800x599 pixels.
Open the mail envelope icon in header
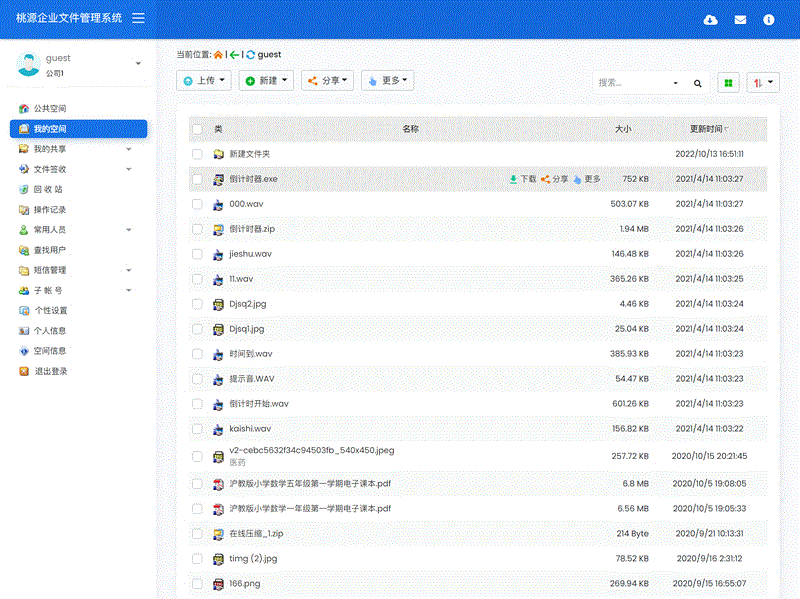[x=740, y=19]
